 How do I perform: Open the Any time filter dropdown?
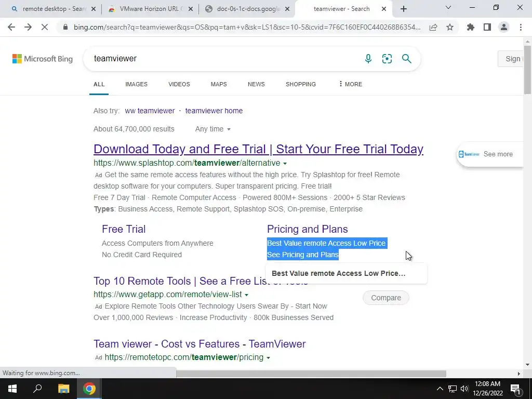pos(212,129)
